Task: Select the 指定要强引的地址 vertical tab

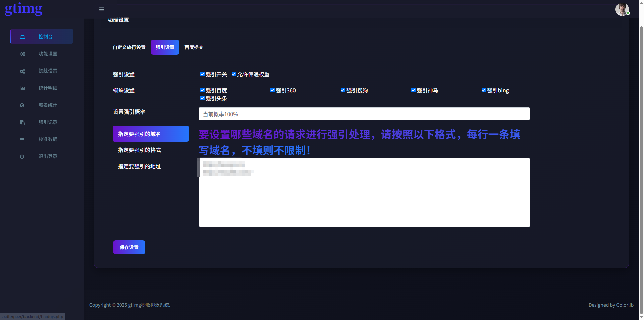Action: pyautogui.click(x=151, y=166)
